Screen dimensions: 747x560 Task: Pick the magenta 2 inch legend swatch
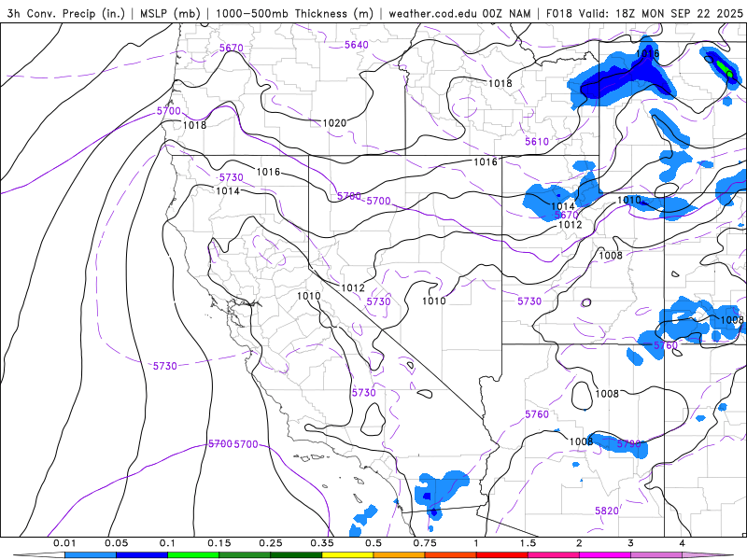[x=605, y=555]
